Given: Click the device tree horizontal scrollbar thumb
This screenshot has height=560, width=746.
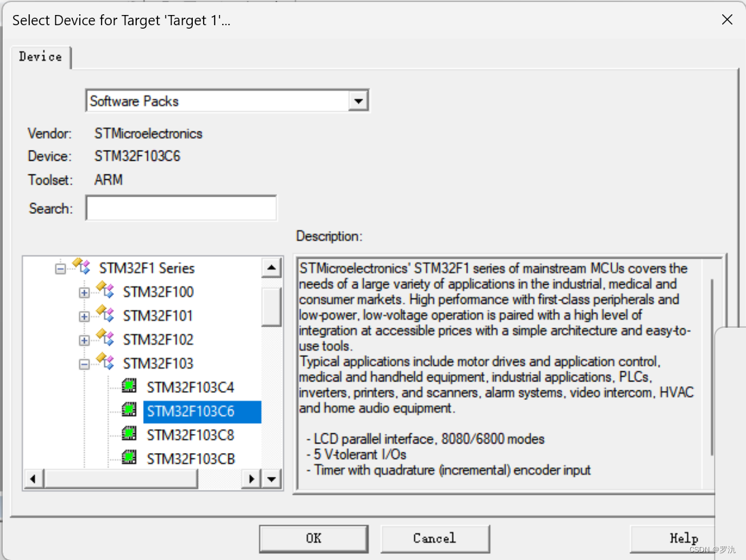Looking at the screenshot, I should 121,479.
